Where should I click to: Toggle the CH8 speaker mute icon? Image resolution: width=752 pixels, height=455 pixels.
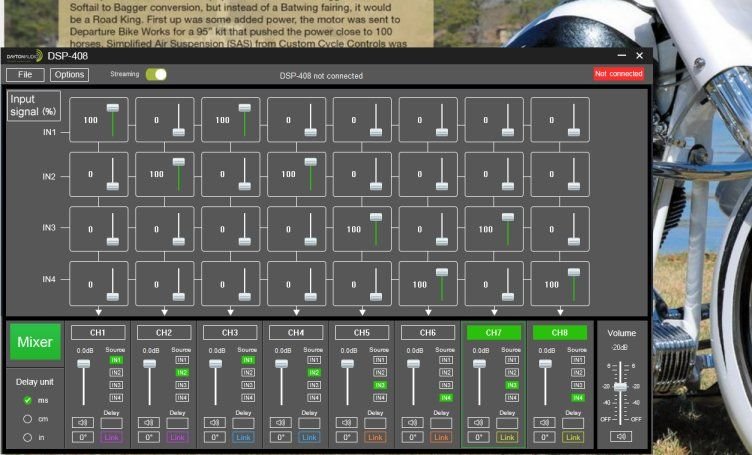(x=545, y=422)
